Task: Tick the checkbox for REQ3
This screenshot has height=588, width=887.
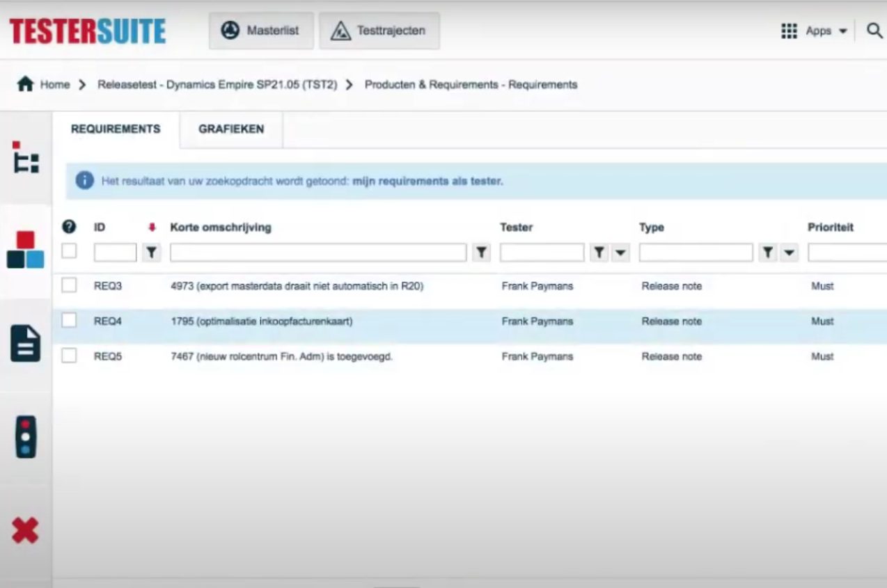Action: point(69,285)
